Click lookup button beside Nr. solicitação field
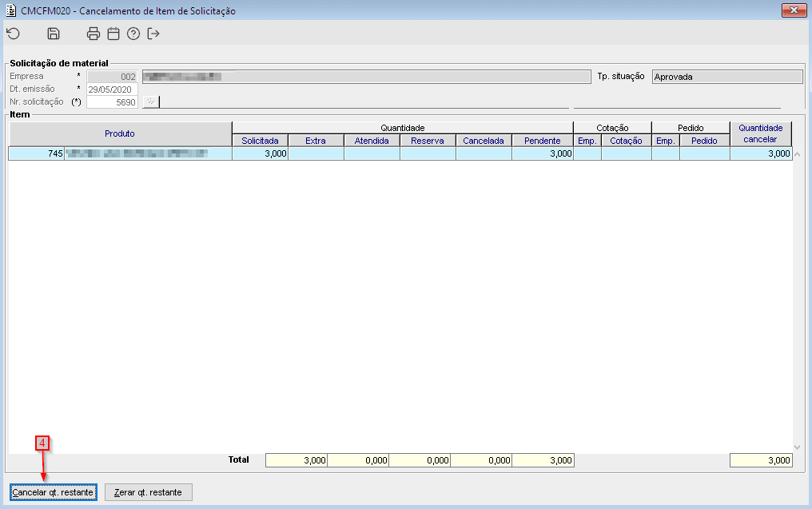812x509 pixels. click(x=150, y=101)
